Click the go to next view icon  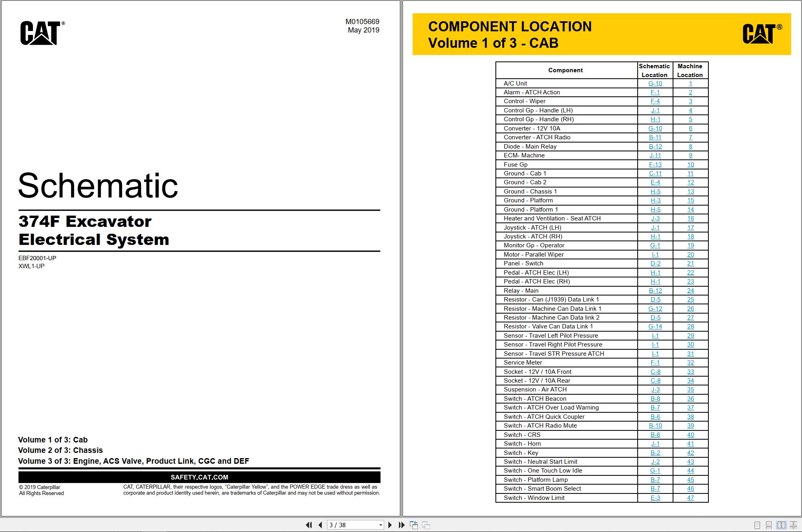[426, 525]
